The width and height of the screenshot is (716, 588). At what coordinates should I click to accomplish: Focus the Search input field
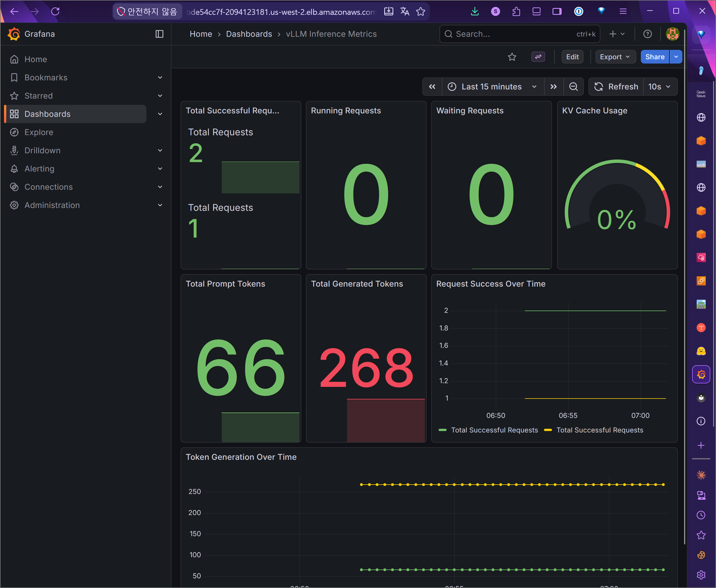pyautogui.click(x=520, y=34)
